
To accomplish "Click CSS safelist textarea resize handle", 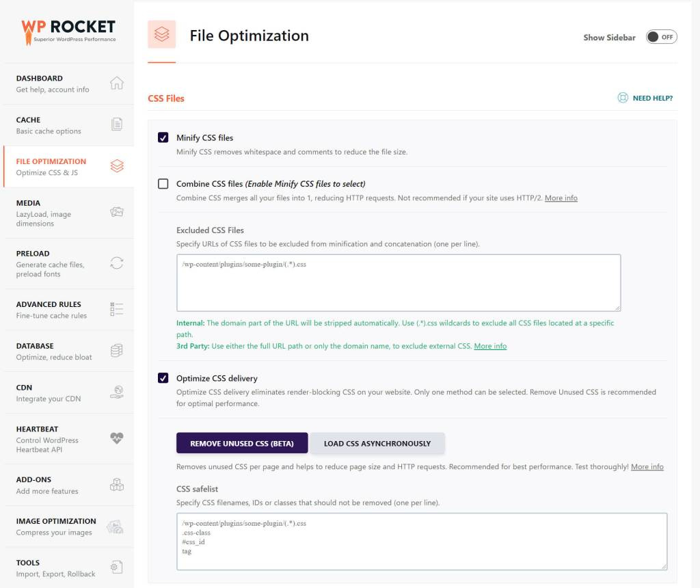I will click(x=664, y=567).
